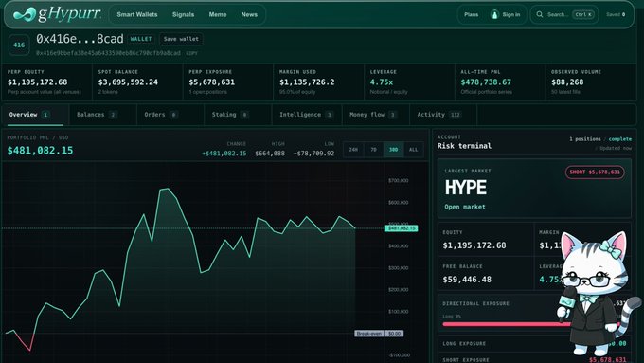Click Perp Equity value $1,195,172.68 in stats row
Viewport: 644px width, 363px height.
click(37, 82)
